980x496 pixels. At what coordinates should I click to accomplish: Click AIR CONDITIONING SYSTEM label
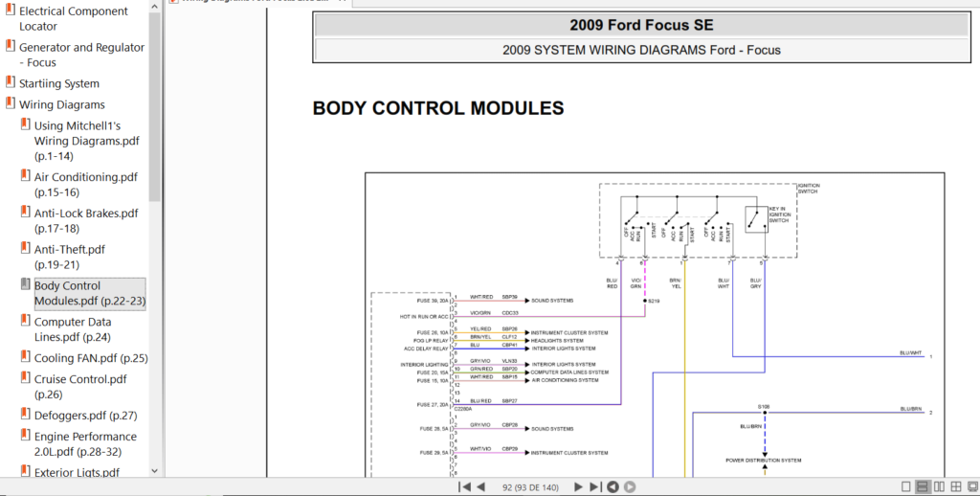tap(565, 380)
